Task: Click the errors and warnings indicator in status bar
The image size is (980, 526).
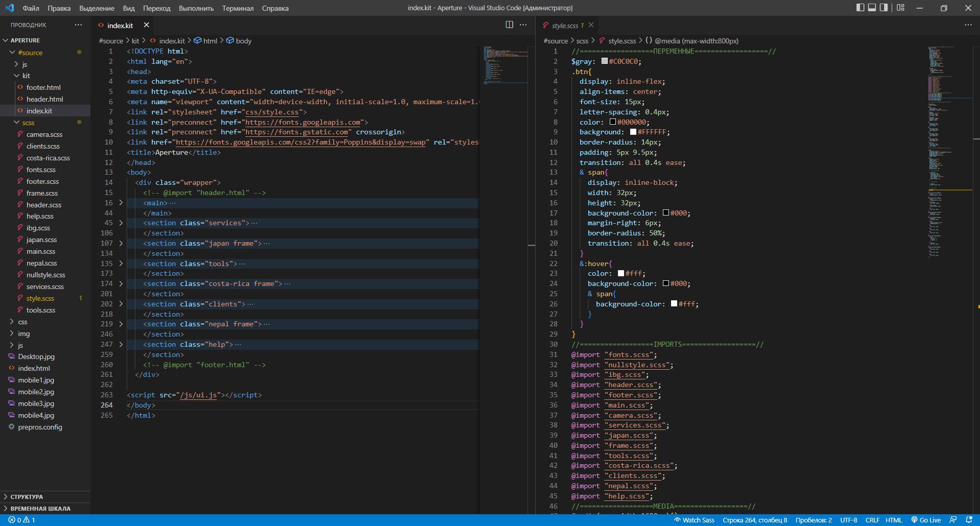Action: pos(22,520)
